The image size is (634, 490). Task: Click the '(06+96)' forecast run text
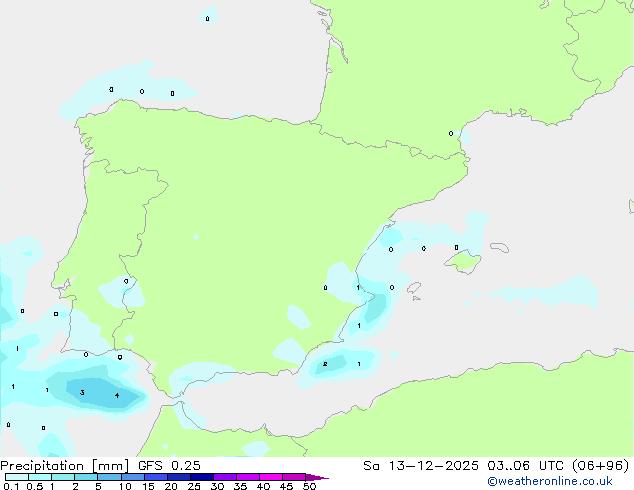[x=601, y=466]
